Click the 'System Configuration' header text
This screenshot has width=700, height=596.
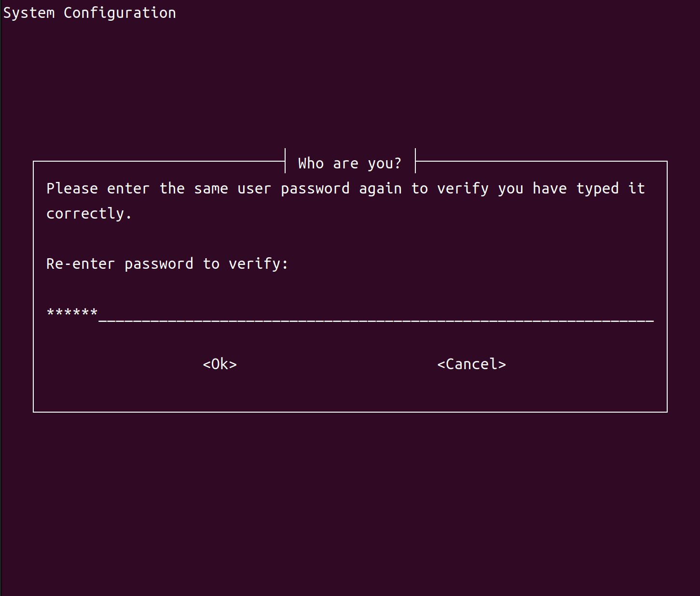(89, 12)
